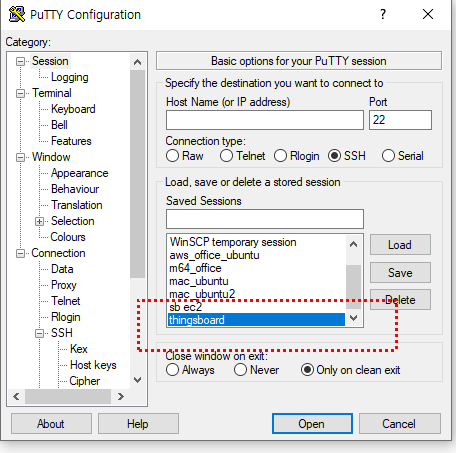Click the Saved Sessions name field

(265, 219)
